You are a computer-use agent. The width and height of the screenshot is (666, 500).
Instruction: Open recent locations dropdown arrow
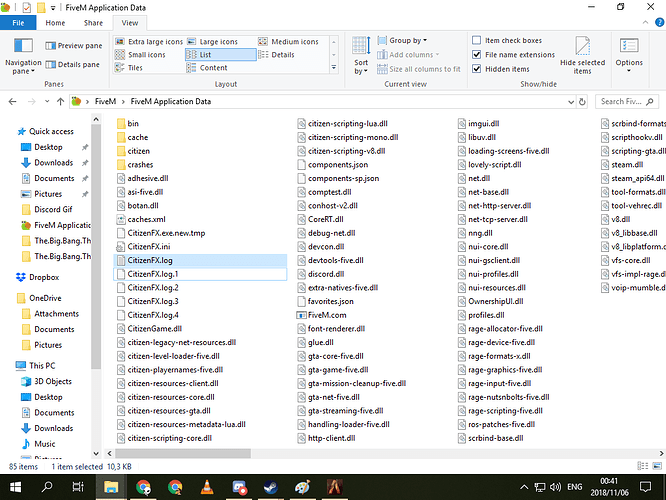point(47,102)
